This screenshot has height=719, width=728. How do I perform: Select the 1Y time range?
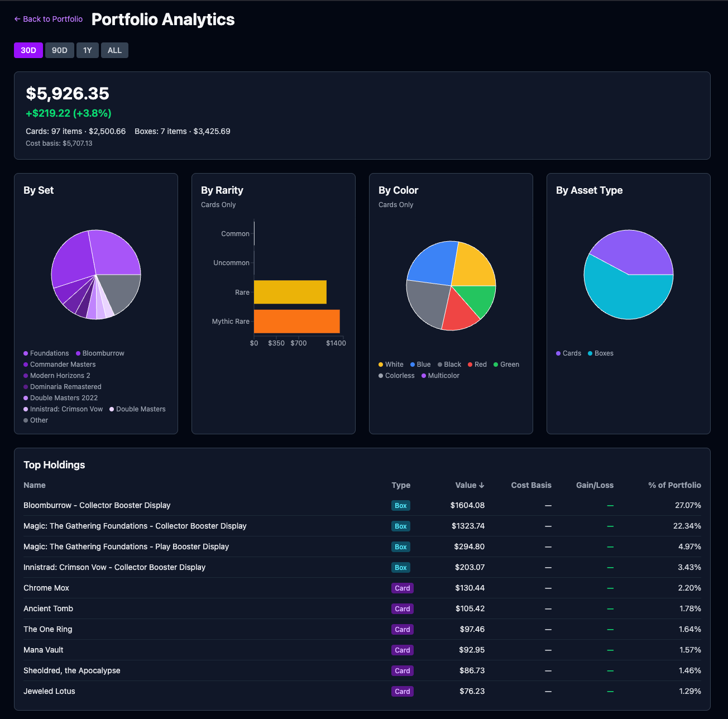(87, 50)
